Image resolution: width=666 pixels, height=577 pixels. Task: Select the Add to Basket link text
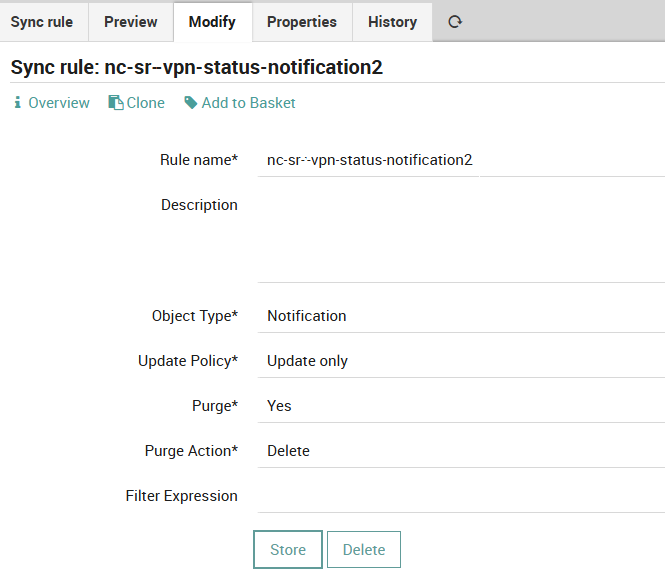click(x=248, y=103)
